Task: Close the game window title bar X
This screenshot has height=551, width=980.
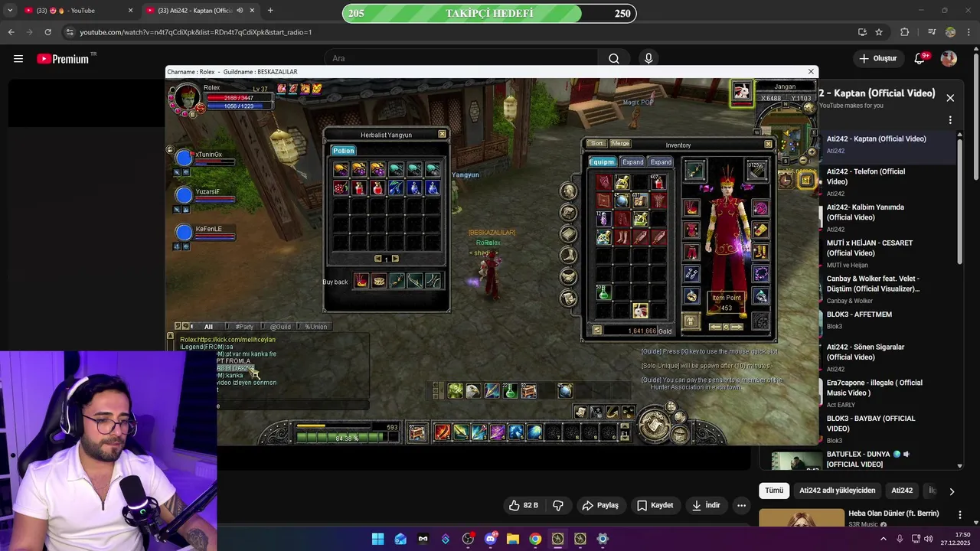Action: 811,71
